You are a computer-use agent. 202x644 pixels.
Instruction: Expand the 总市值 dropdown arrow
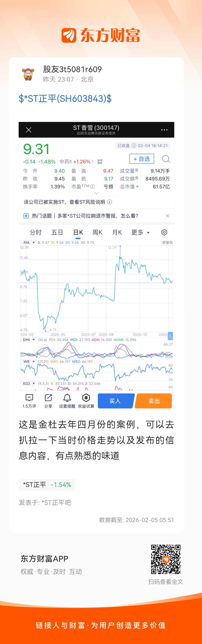point(137,186)
